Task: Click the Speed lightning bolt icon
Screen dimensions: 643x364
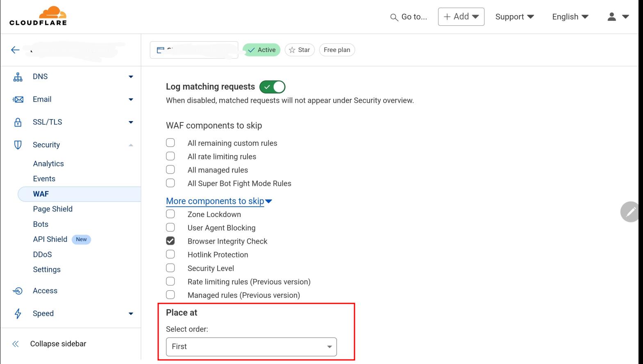Action: tap(18, 314)
